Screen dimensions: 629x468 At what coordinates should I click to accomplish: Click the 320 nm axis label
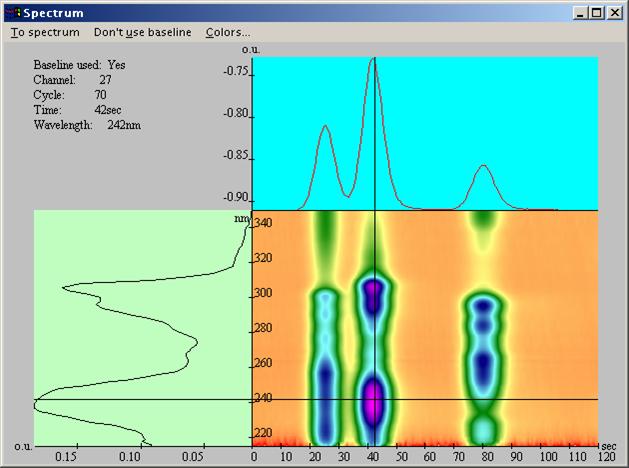(x=263, y=257)
